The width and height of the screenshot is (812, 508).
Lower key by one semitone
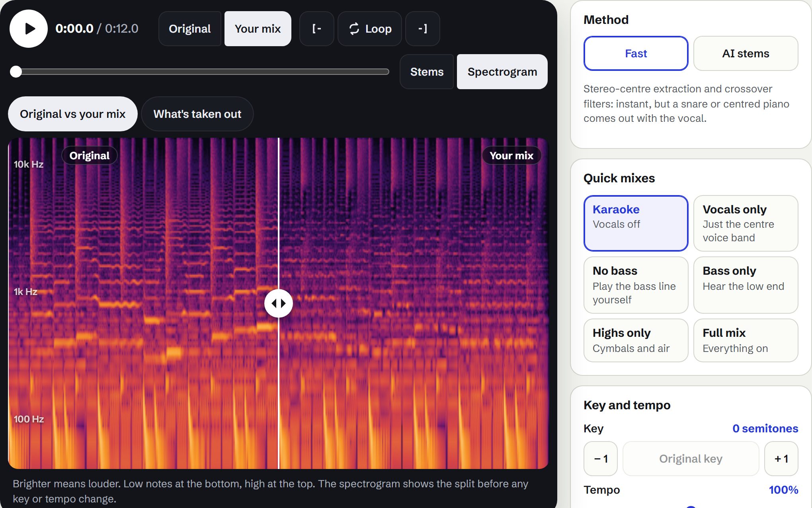(601, 459)
